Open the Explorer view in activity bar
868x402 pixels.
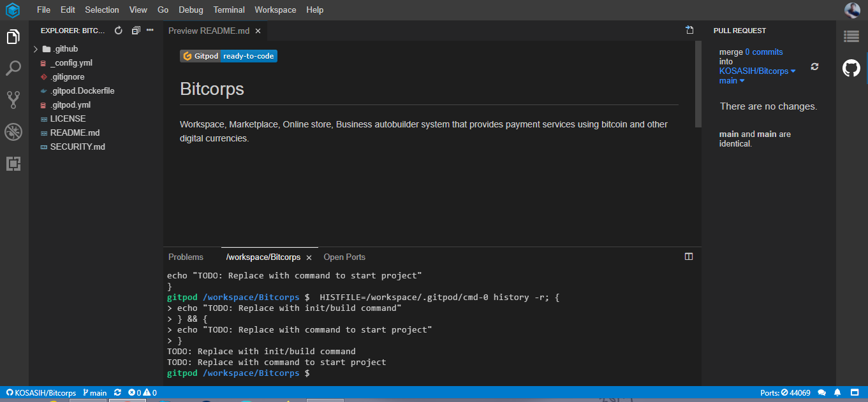pyautogui.click(x=13, y=37)
